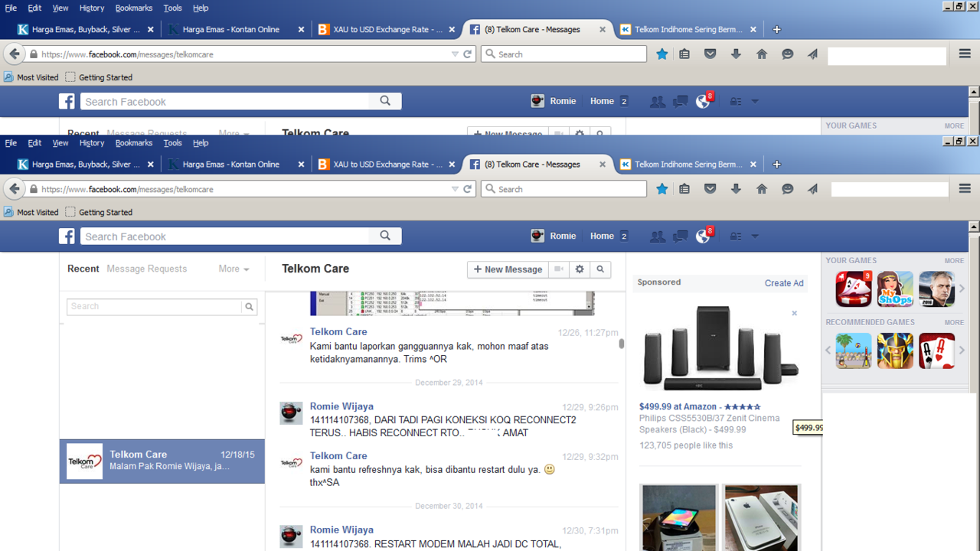Go back using arrow in lower Firefox window
This screenshot has width=980, height=551.
coord(15,189)
